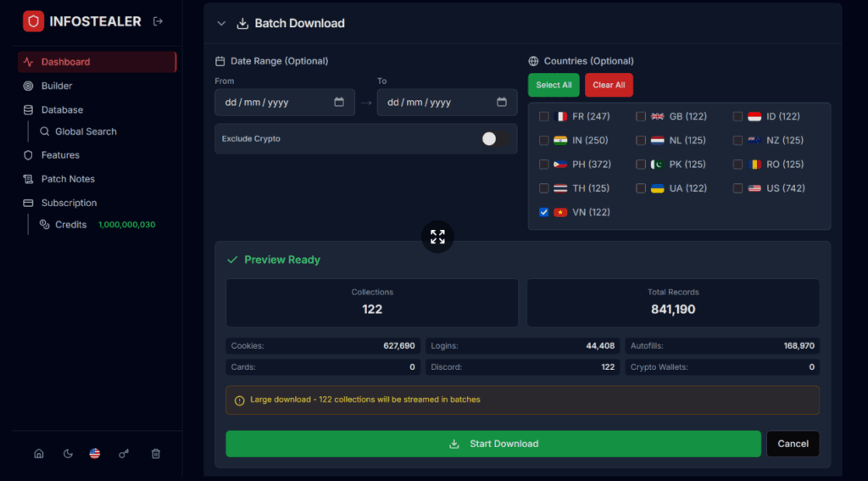Viewport: 868px width, 481px height.
Task: Open Global Search under Database
Action: click(86, 131)
